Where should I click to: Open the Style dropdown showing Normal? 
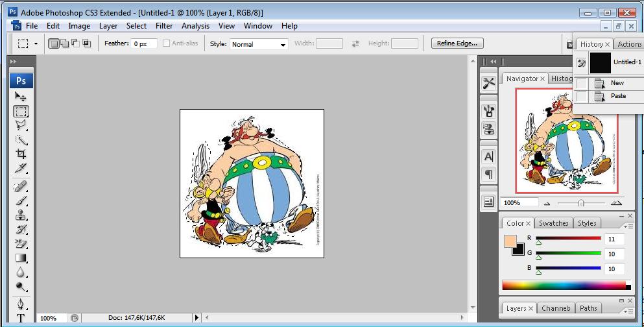[x=259, y=44]
